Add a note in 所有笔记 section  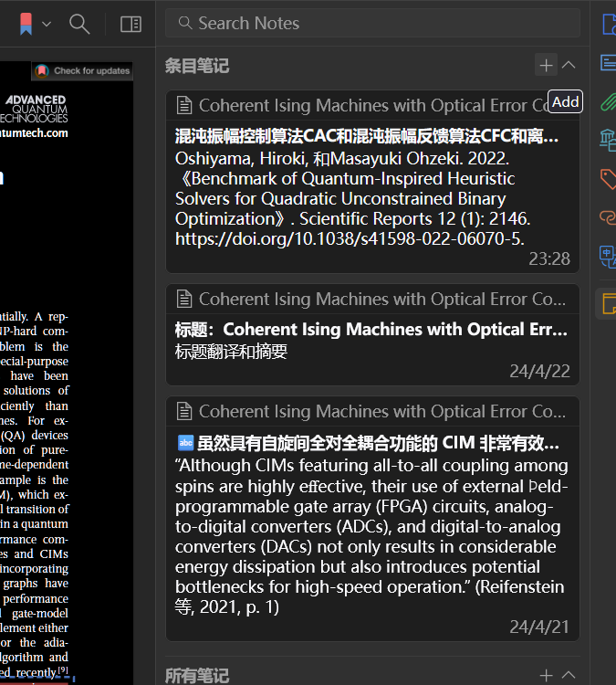click(546, 675)
